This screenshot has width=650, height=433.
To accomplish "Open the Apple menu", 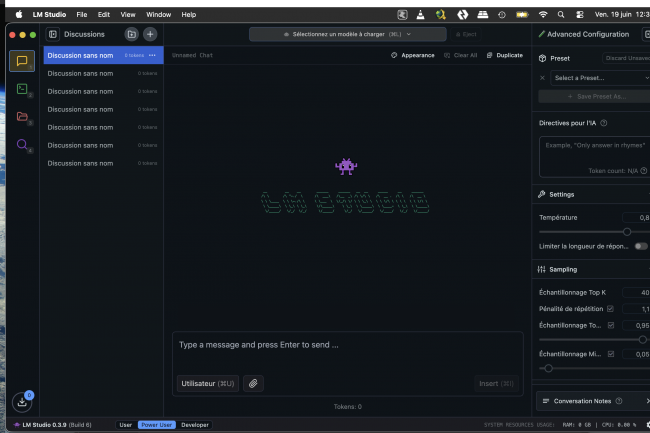I will click(19, 15).
